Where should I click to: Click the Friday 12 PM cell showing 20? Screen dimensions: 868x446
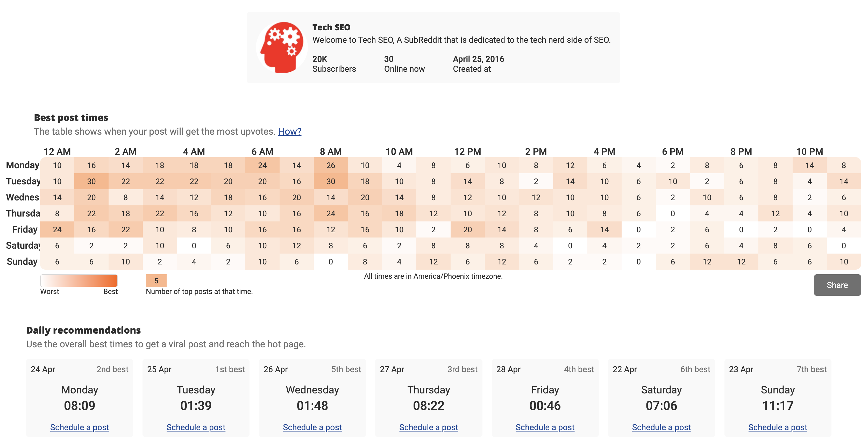(x=467, y=230)
